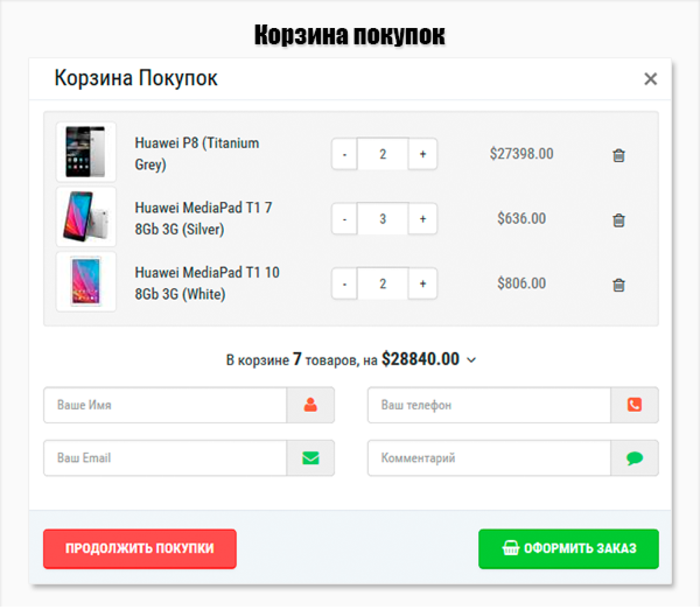Open Huawei MediaPad T1 7 8Gb 3G (Silver) name
700x607 pixels.
(203, 218)
